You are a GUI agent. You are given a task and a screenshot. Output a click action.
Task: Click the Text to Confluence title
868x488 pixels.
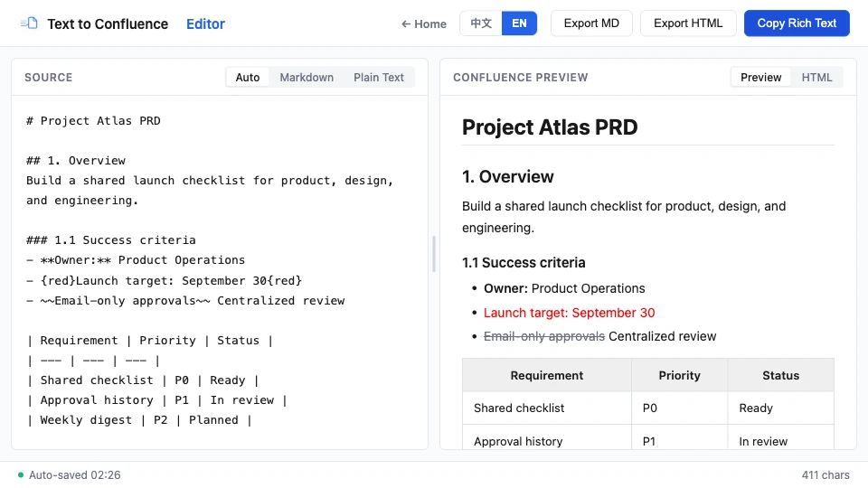pyautogui.click(x=108, y=23)
